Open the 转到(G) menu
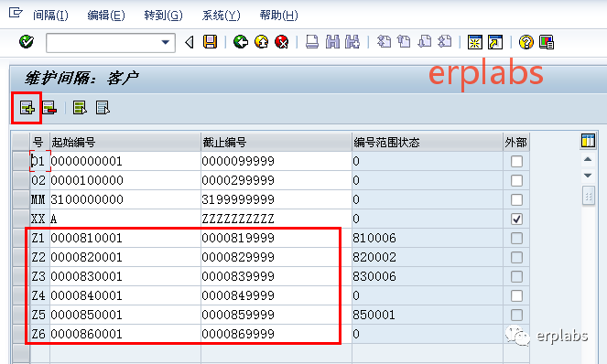Screen dimensions: 607x364 click(163, 15)
